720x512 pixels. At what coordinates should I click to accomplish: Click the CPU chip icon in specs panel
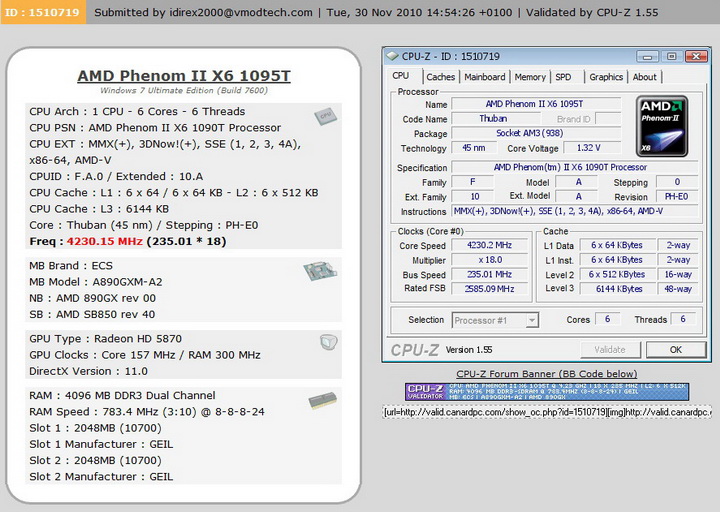click(x=325, y=116)
